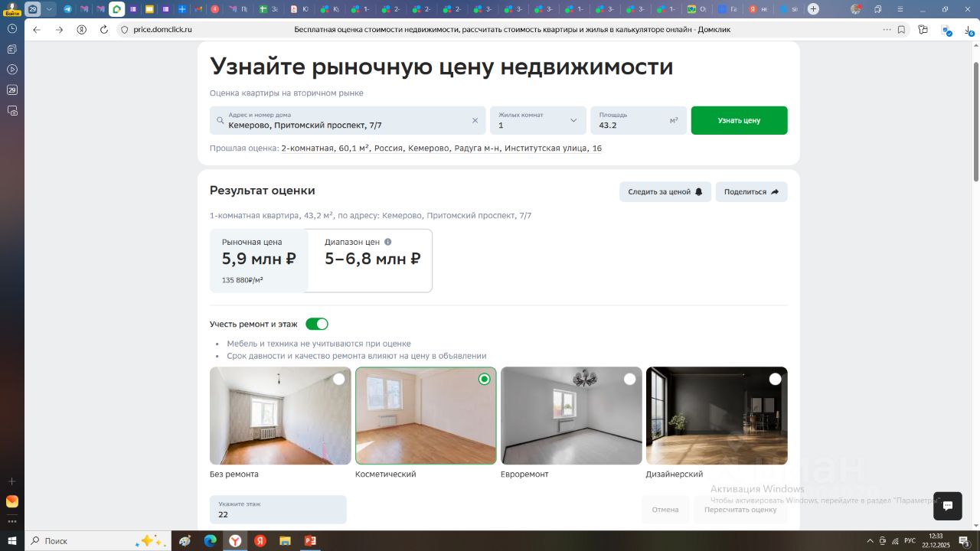Click the Следить за ценой button
Image resolution: width=980 pixels, height=551 pixels.
[x=665, y=192]
